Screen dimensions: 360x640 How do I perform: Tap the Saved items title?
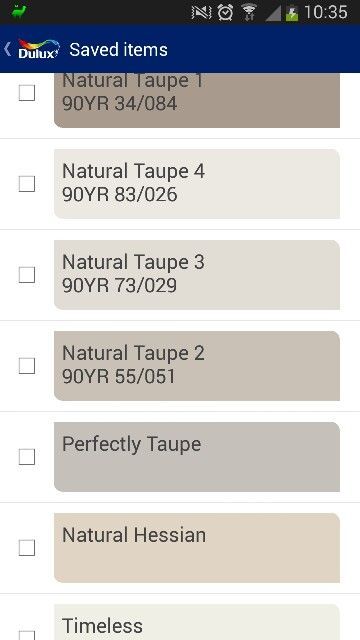(x=118, y=50)
